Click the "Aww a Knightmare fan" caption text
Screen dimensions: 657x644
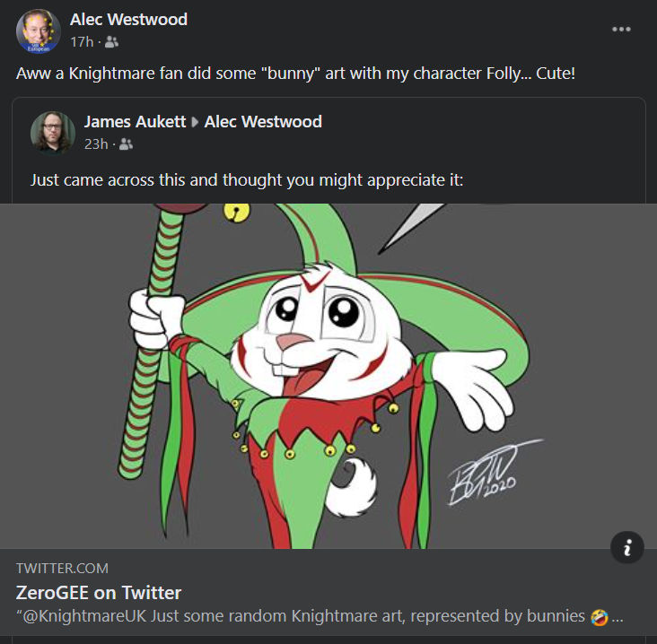coord(295,73)
